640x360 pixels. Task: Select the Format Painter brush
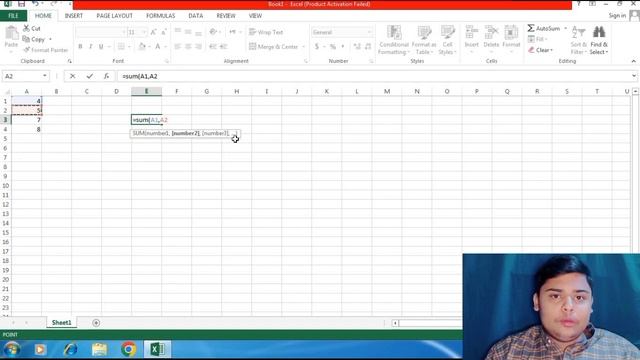(27, 50)
